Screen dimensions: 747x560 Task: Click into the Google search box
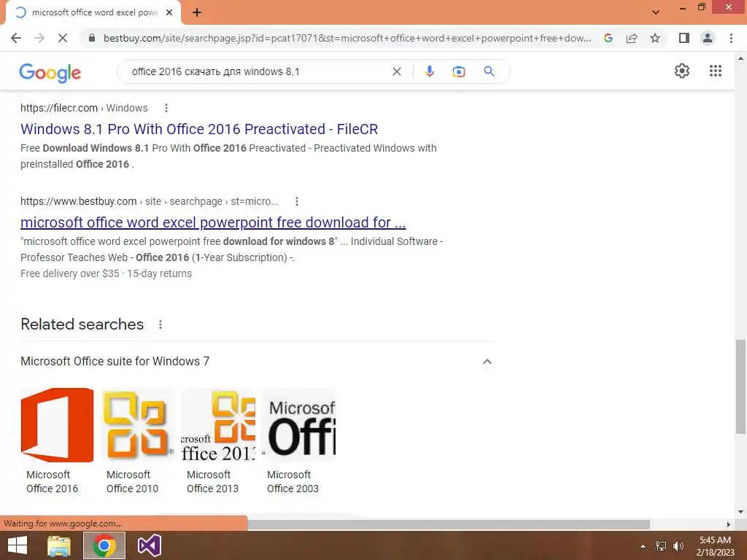(258, 71)
